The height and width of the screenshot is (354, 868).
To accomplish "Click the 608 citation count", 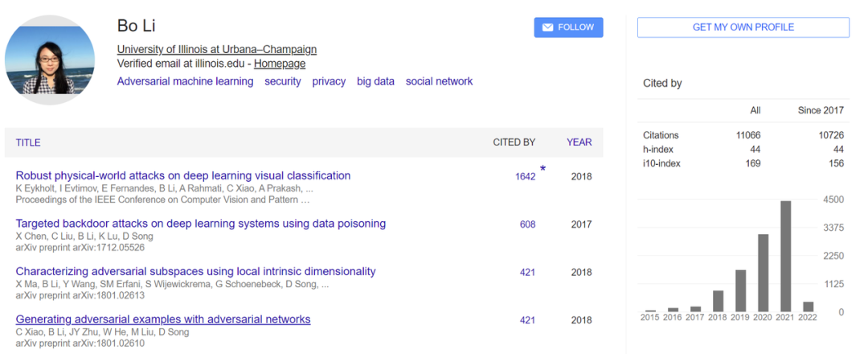I will [x=527, y=224].
